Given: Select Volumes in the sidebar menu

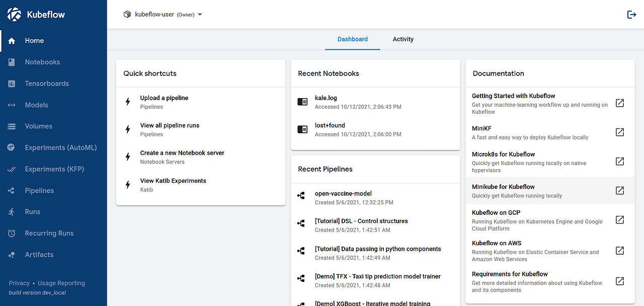Looking at the screenshot, I should 53,126.
